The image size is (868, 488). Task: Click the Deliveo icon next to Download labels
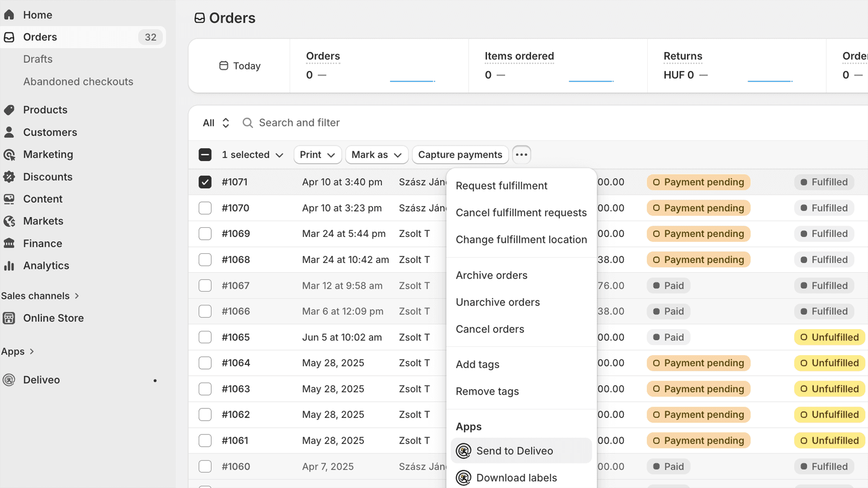pos(464,478)
